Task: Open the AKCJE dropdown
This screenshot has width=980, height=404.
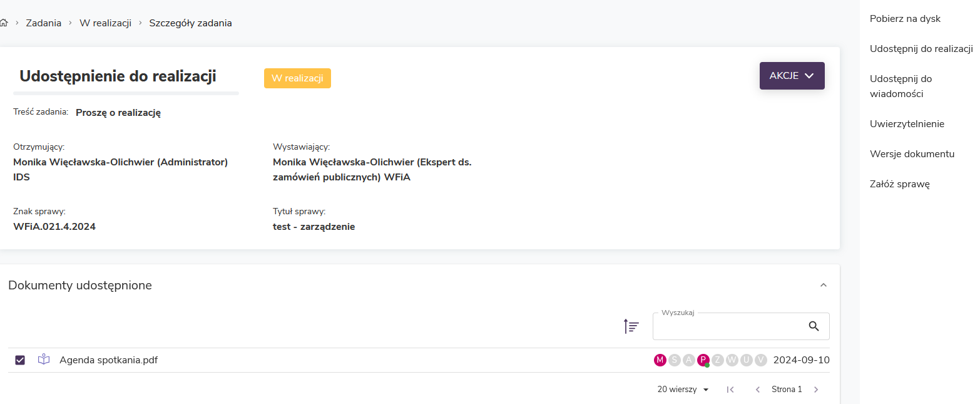Action: tap(792, 76)
